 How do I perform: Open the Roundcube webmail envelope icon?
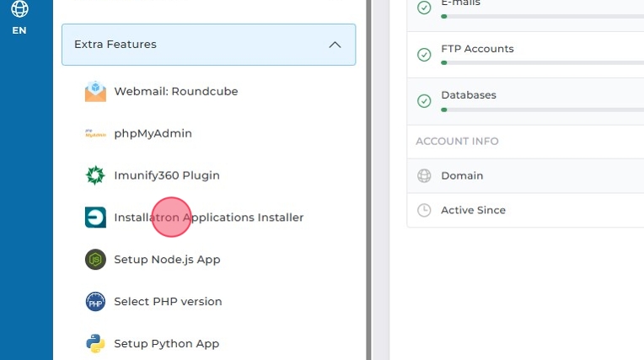tap(95, 91)
